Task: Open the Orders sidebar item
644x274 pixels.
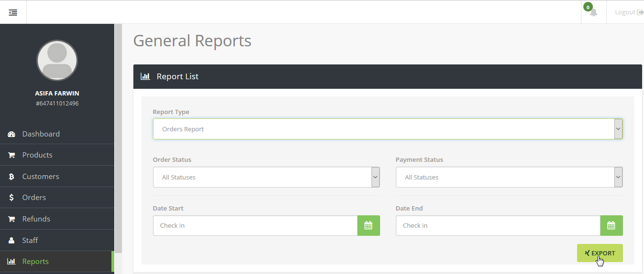Action: 57,198
